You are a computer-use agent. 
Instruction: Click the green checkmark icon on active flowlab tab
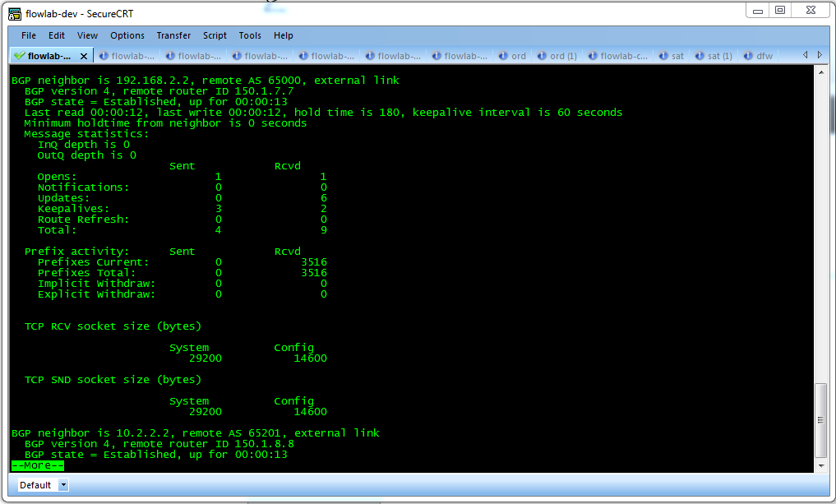click(20, 55)
